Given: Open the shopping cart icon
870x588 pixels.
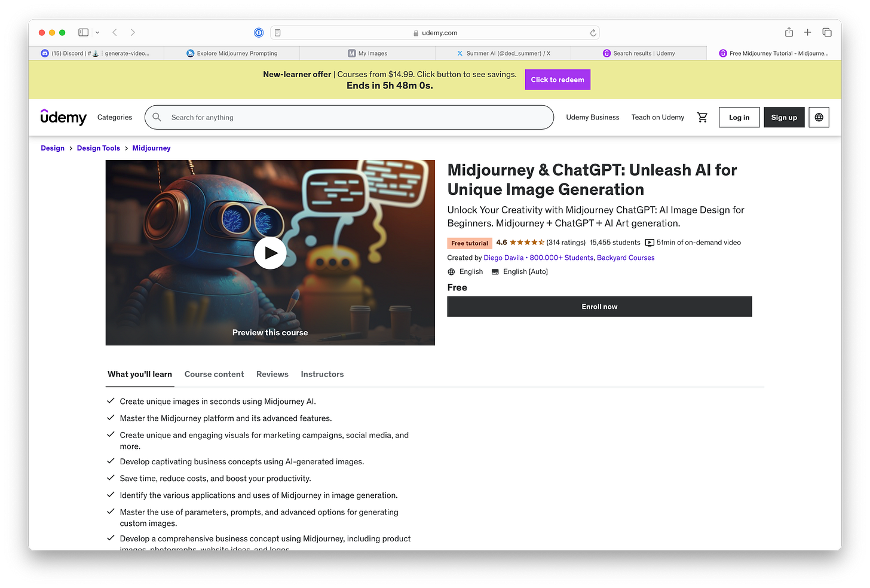Looking at the screenshot, I should [702, 117].
